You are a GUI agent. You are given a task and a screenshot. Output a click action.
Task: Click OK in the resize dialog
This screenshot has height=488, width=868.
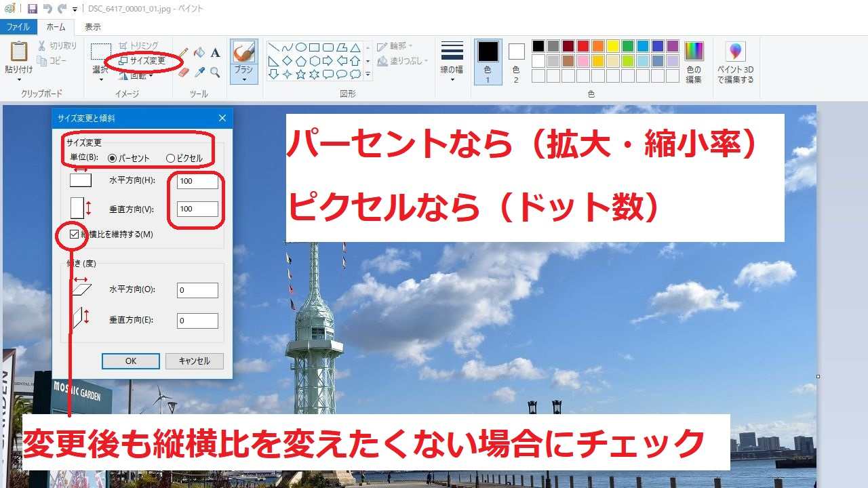(131, 361)
